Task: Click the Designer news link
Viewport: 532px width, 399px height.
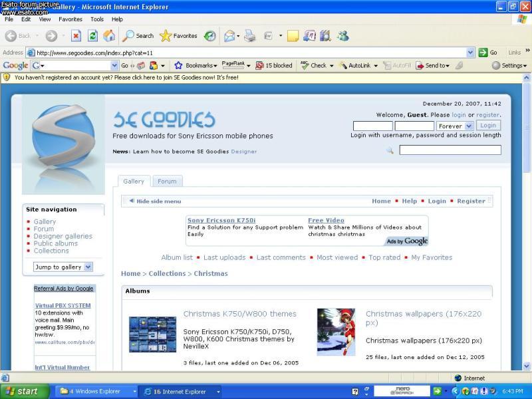Action: click(244, 152)
